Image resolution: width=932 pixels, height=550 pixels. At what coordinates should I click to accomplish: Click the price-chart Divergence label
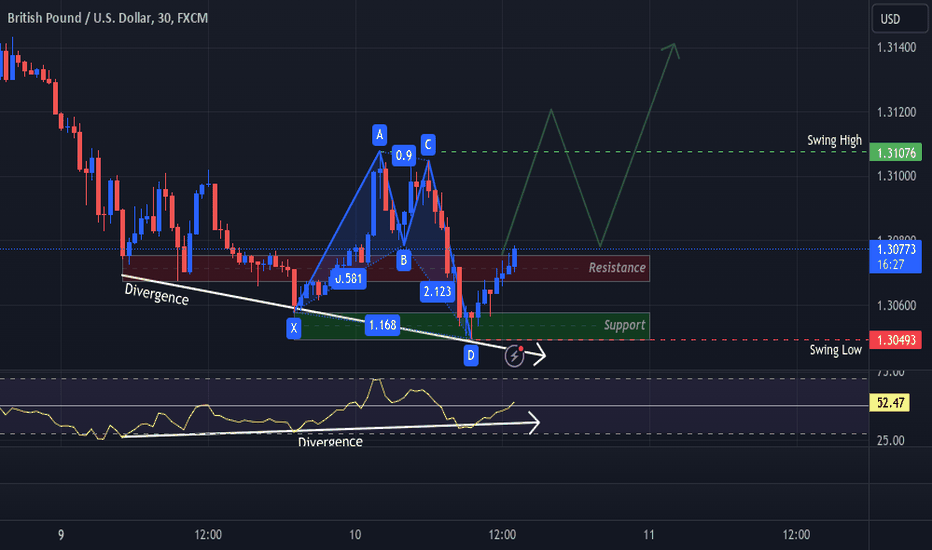tap(157, 294)
